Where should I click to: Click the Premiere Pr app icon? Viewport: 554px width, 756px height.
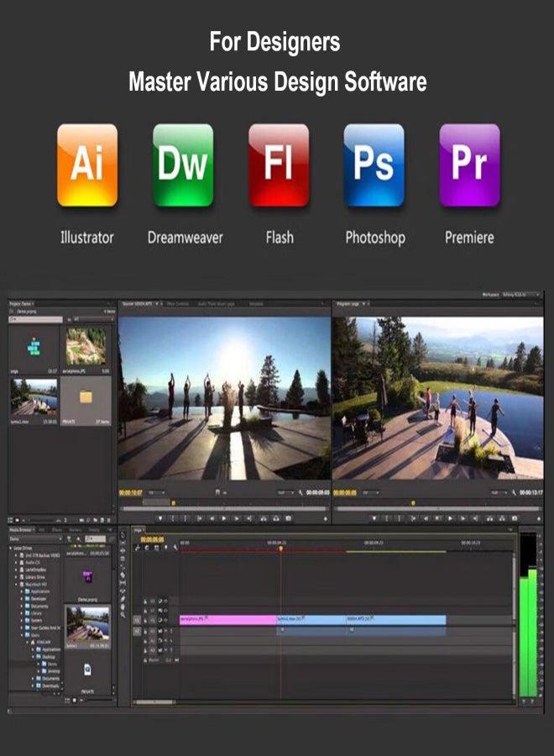469,165
